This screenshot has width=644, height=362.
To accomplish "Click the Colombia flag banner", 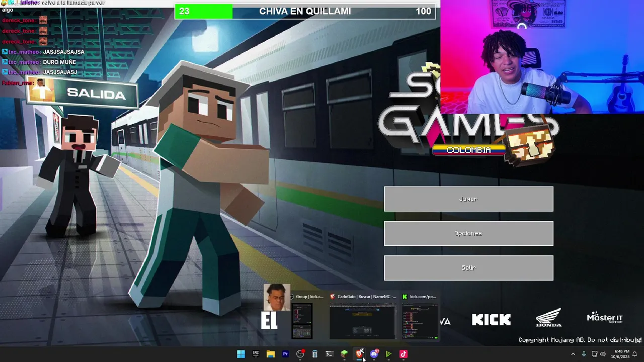I will pos(468,150).
